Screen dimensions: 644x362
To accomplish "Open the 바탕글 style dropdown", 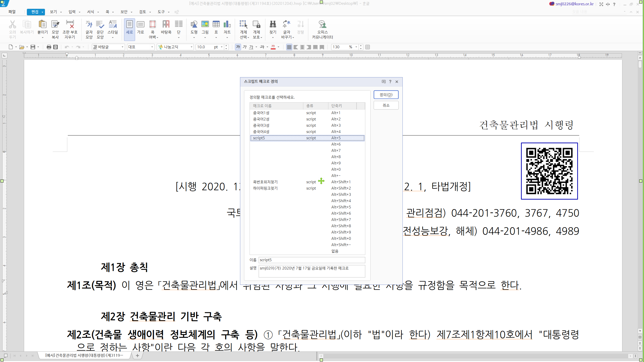I will coord(123,47).
